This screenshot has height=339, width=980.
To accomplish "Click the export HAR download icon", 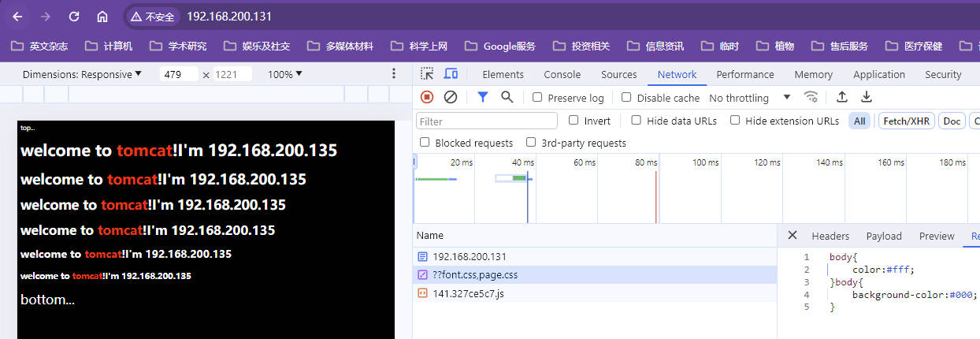I will tap(867, 97).
